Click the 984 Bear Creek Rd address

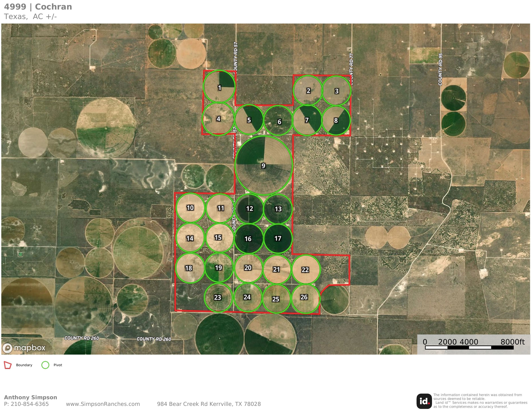(x=209, y=404)
